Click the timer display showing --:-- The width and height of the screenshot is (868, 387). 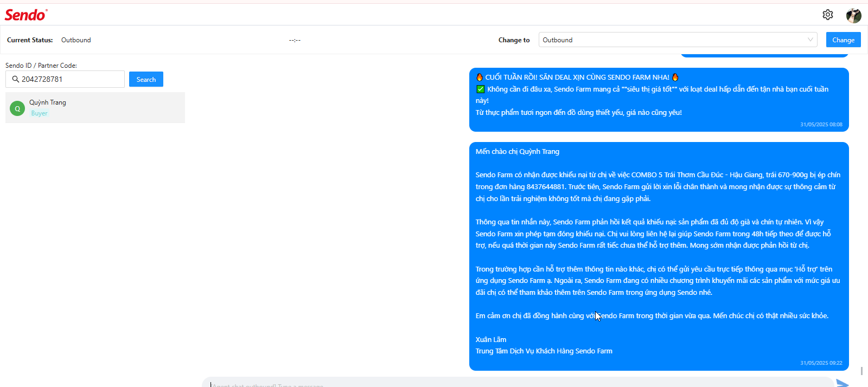click(295, 40)
